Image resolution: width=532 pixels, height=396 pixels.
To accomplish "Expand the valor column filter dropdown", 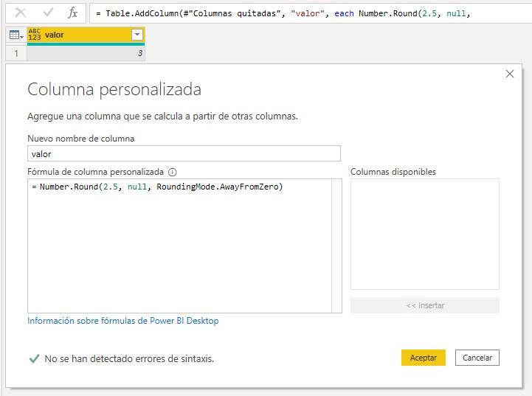I will pyautogui.click(x=137, y=35).
